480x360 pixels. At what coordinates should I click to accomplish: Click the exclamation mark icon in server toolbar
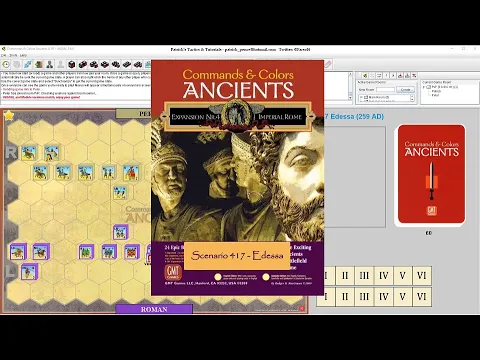click(386, 76)
